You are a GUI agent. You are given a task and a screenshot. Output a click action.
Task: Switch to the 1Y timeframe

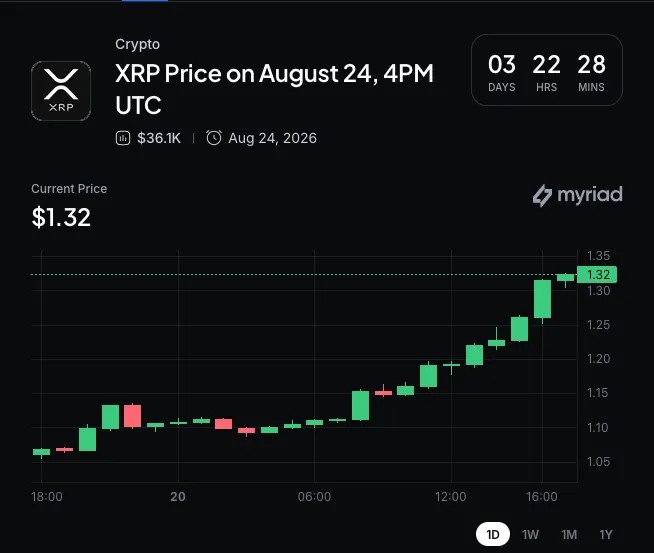[x=606, y=535]
